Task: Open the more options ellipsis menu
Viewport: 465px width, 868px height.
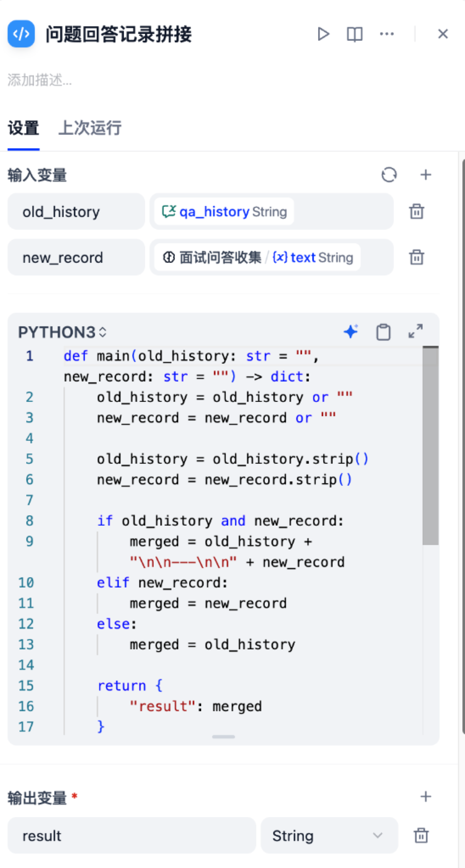Action: coord(387,34)
